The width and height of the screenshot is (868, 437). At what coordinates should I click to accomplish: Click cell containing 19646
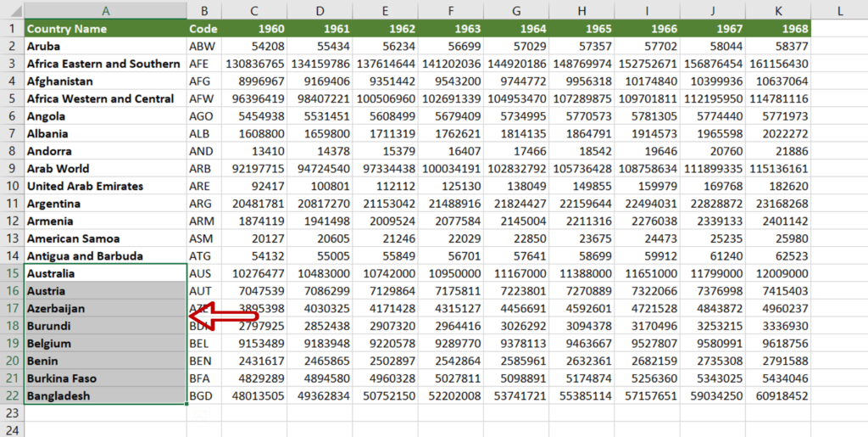tap(647, 151)
